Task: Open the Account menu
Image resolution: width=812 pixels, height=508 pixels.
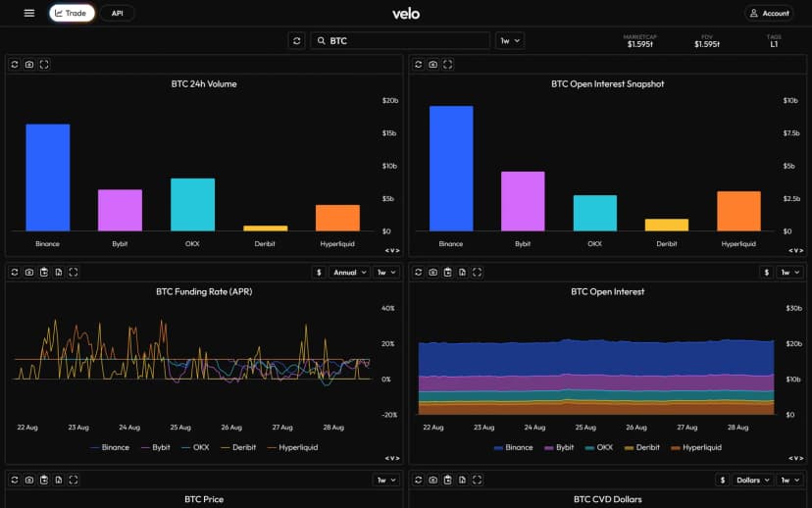Action: click(x=770, y=13)
